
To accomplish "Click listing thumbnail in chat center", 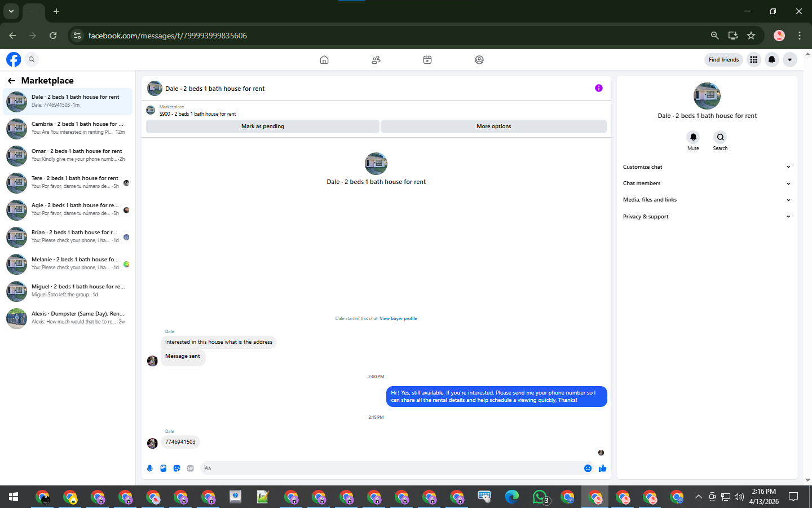I will (376, 164).
